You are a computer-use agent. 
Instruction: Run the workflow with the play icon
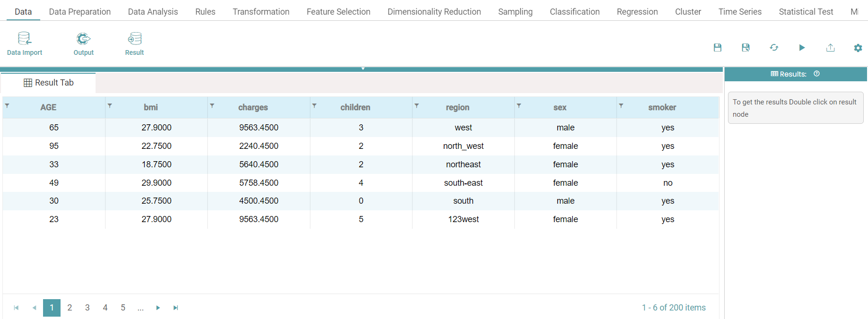coord(802,48)
